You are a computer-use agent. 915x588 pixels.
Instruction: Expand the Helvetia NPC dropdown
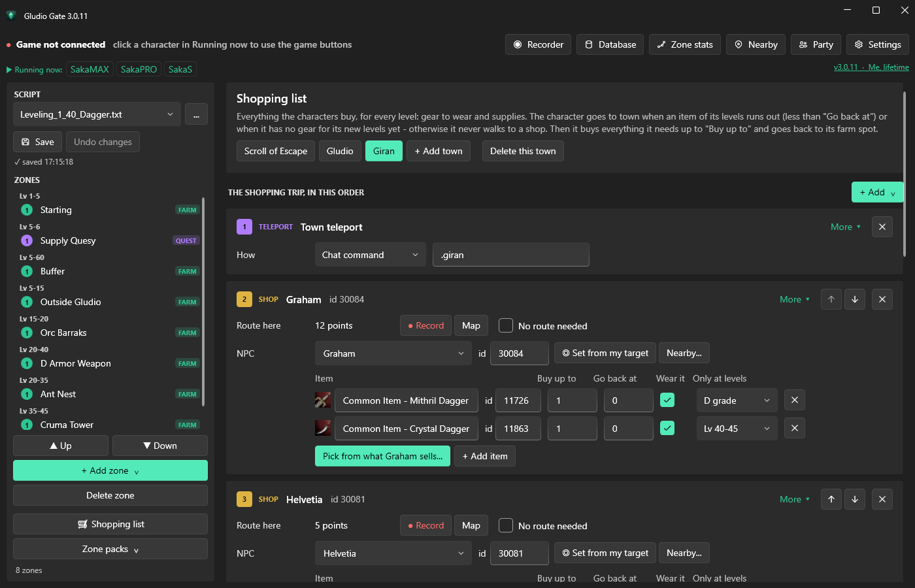pyautogui.click(x=393, y=553)
